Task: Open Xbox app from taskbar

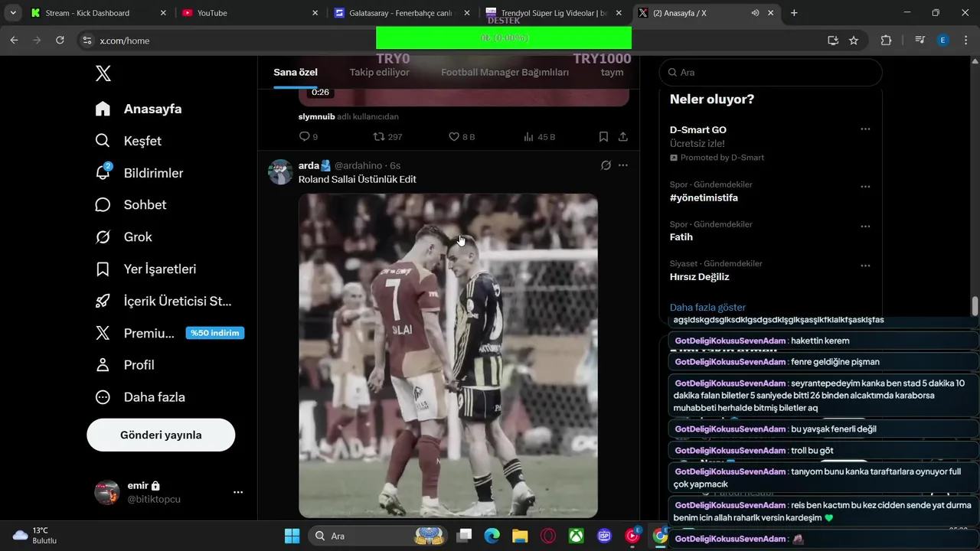Action: [576, 536]
